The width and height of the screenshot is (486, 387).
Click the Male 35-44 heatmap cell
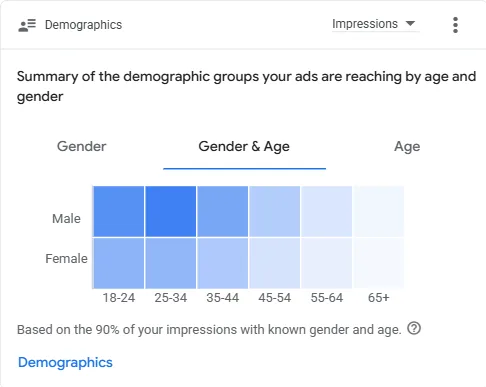click(x=223, y=211)
